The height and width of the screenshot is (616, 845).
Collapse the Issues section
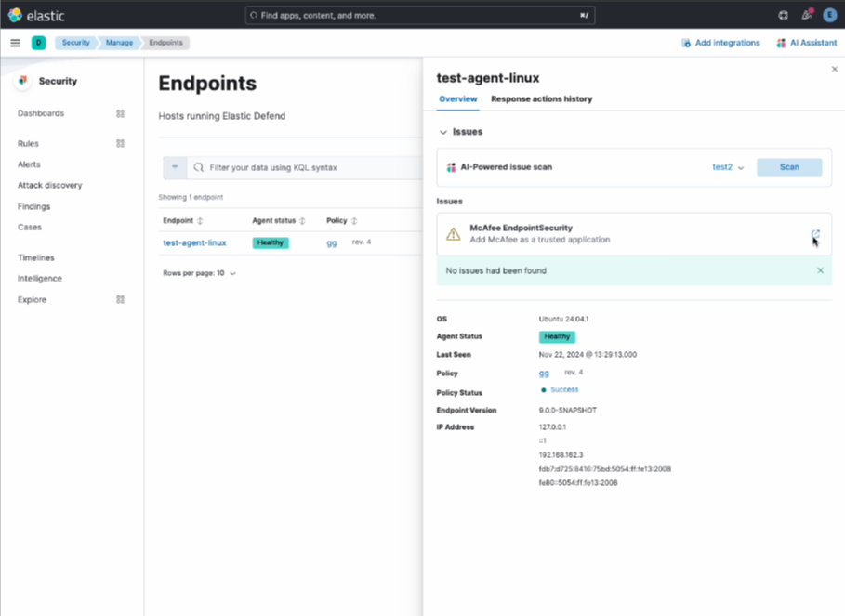point(443,133)
